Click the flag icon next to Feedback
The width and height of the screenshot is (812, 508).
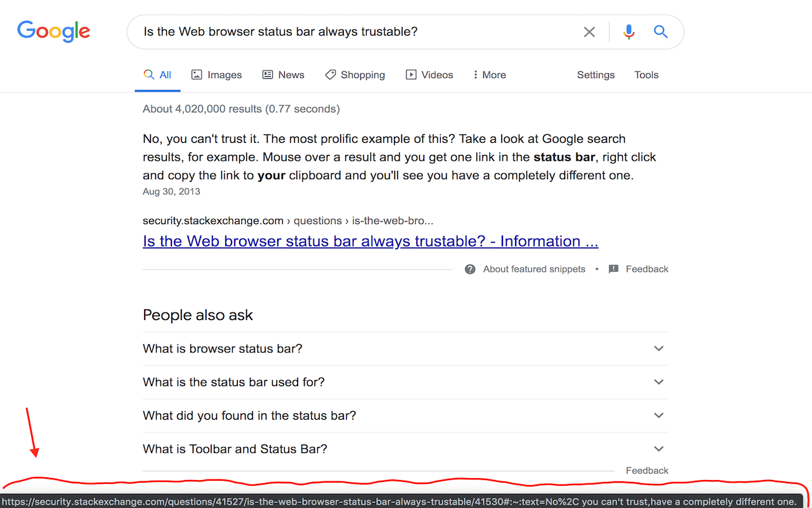613,269
